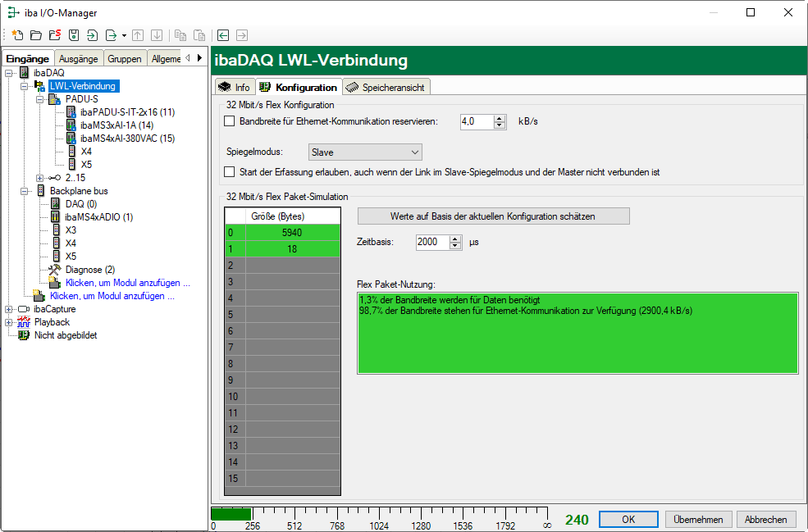Navigate back with the green left arrow
Screen dimensions: 808x532
point(223,35)
